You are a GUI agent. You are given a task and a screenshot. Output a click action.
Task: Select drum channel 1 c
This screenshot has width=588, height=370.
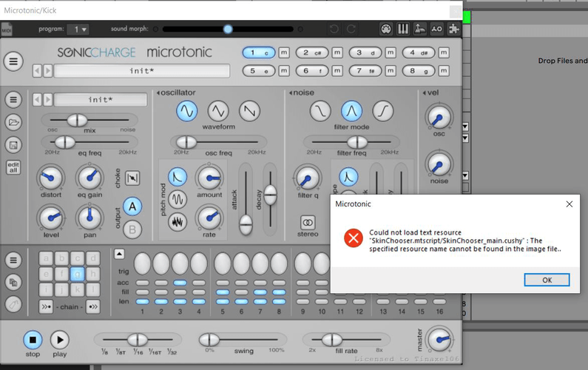259,53
